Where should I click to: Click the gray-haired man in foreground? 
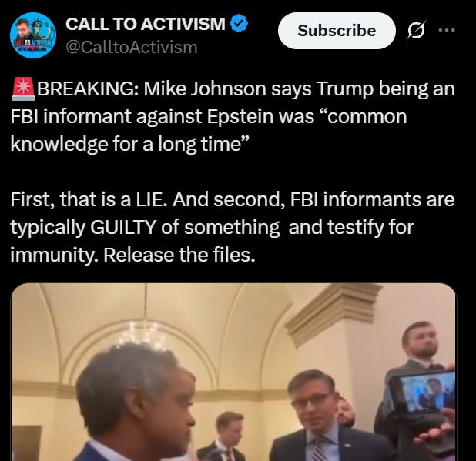(133, 403)
